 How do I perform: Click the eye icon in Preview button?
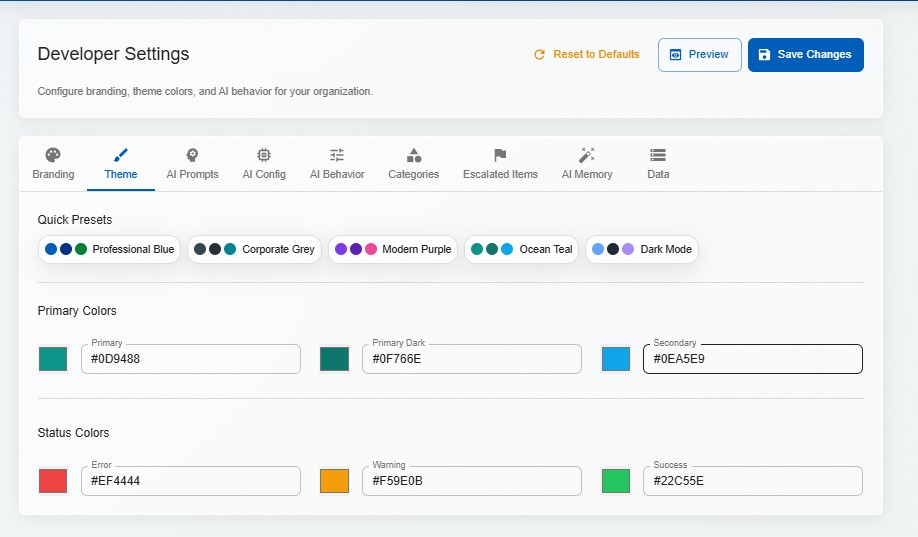675,54
